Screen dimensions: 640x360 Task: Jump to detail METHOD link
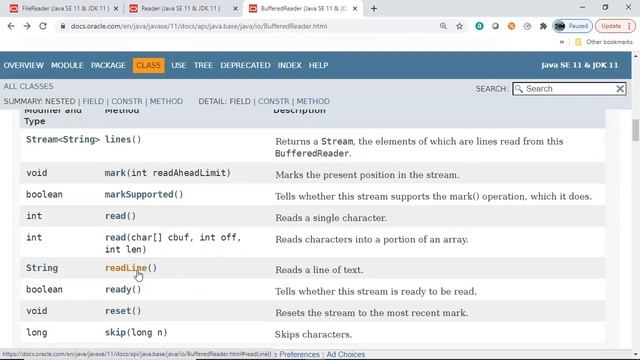[313, 101]
